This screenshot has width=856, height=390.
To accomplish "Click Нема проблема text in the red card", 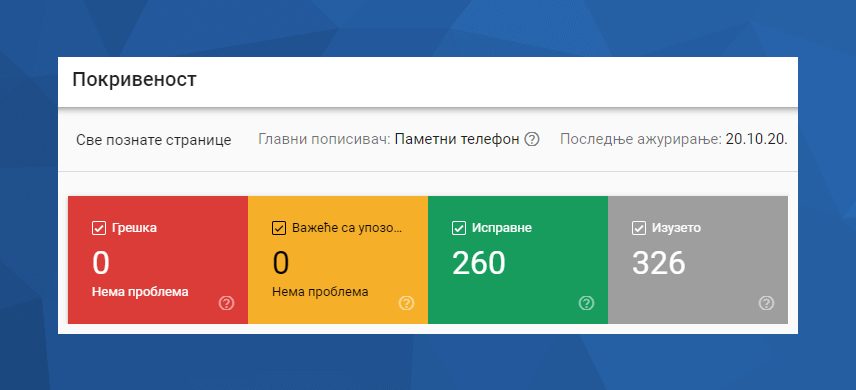I will click(140, 292).
